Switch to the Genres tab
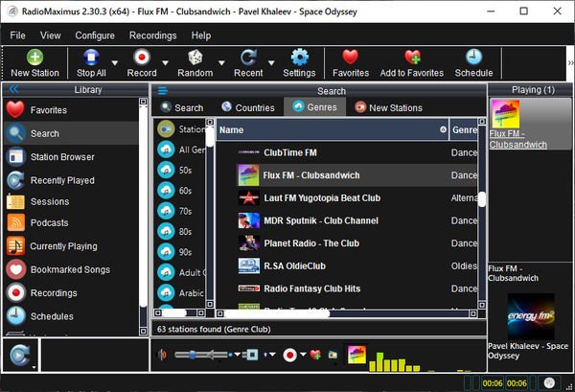Image resolution: width=575 pixels, height=392 pixels. (314, 107)
